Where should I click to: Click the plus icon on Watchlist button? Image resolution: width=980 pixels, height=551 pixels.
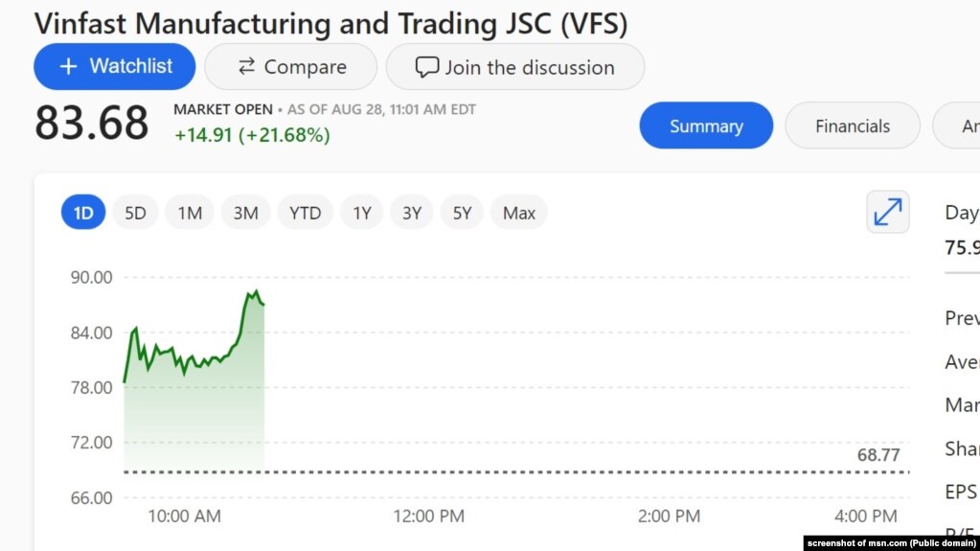point(68,66)
